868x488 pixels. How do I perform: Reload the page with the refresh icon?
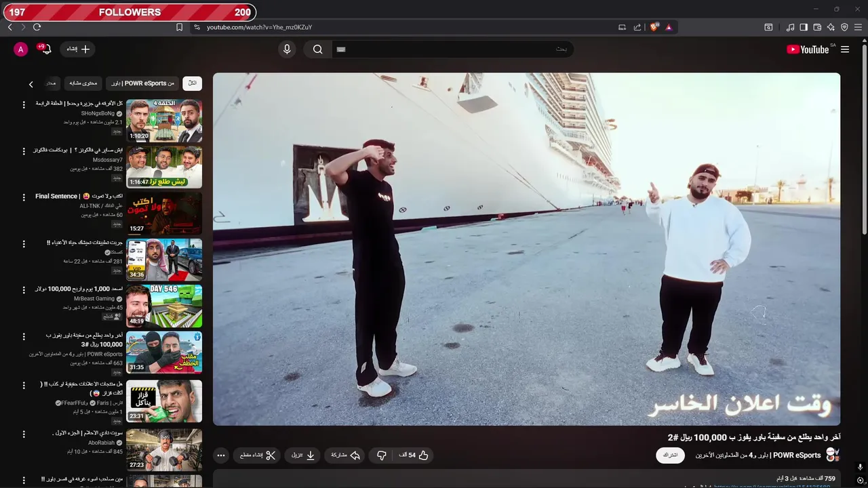click(37, 27)
